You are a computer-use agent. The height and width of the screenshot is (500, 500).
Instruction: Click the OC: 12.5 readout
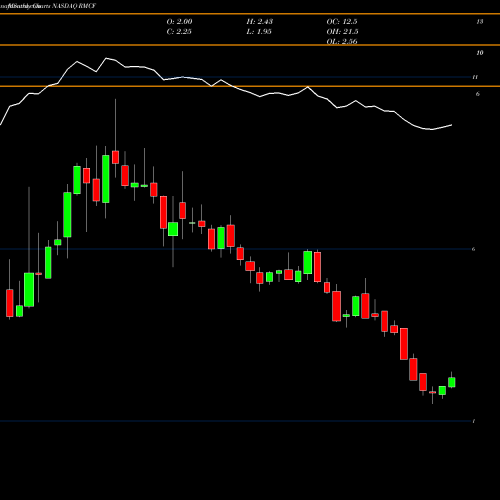click(342, 21)
